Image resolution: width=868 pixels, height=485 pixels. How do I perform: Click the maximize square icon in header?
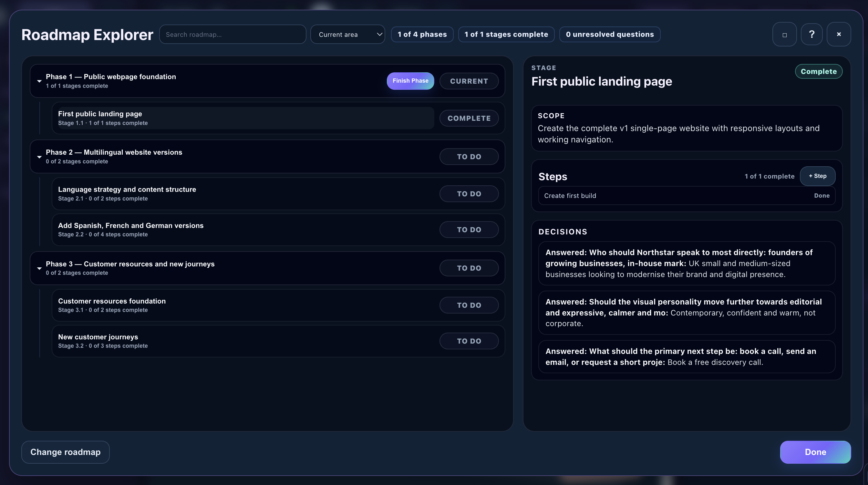[784, 34]
